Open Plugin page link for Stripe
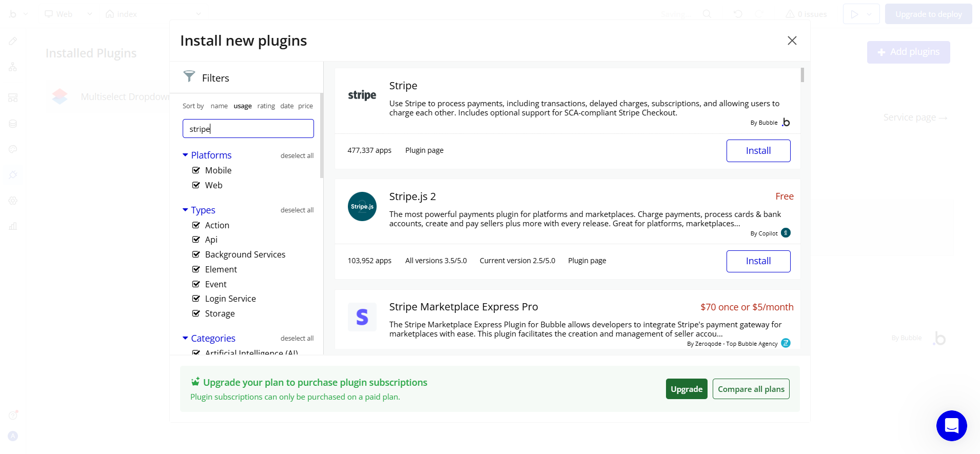980x454 pixels. click(424, 150)
